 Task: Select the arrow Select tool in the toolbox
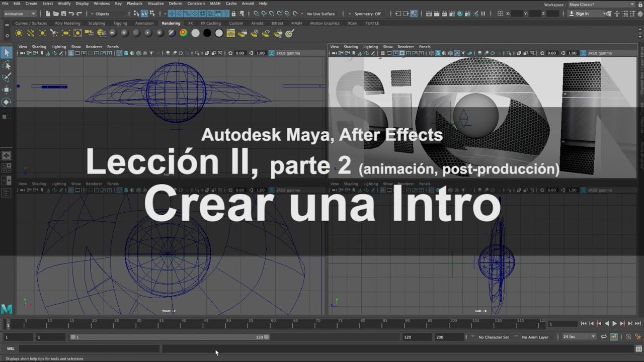(7, 52)
